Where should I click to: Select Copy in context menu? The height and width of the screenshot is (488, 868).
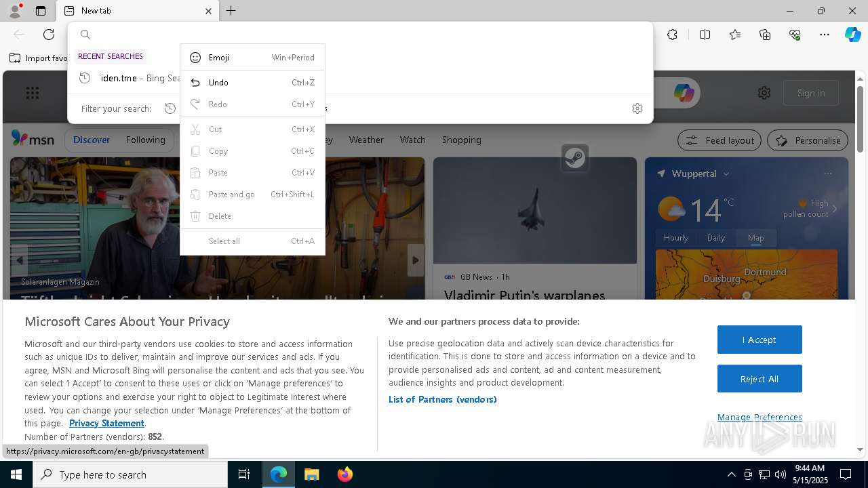click(252, 151)
